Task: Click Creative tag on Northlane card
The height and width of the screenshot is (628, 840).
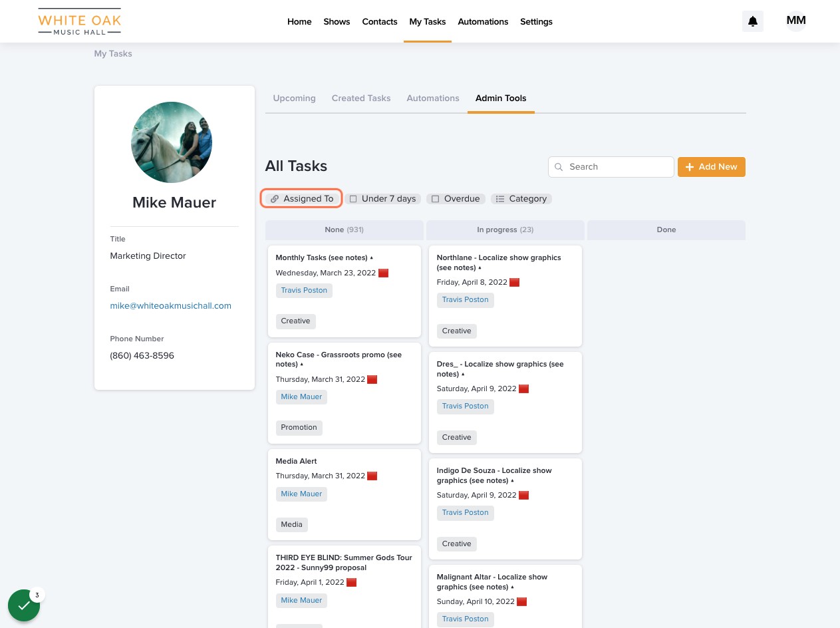Action: click(x=456, y=331)
